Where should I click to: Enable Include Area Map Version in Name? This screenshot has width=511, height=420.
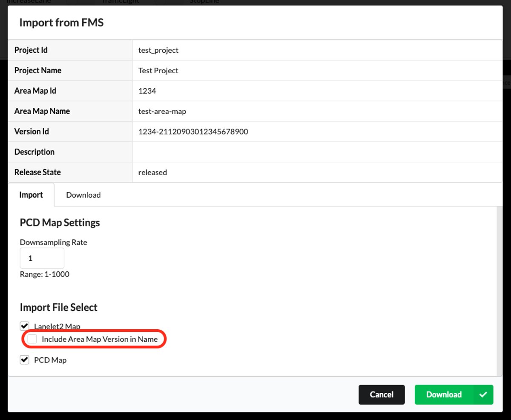(x=32, y=339)
